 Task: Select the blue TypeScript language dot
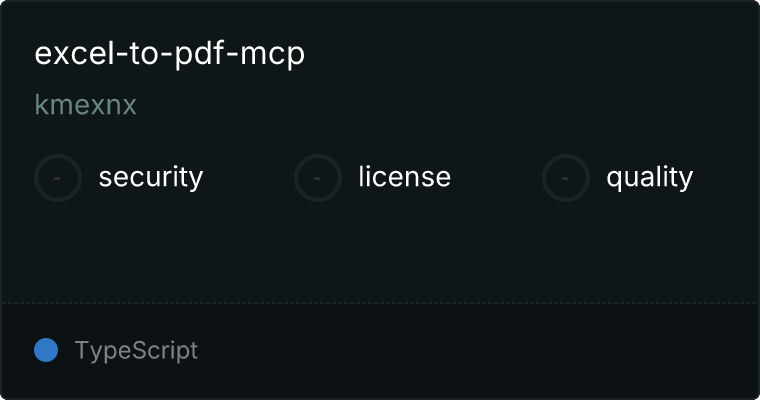pos(46,350)
